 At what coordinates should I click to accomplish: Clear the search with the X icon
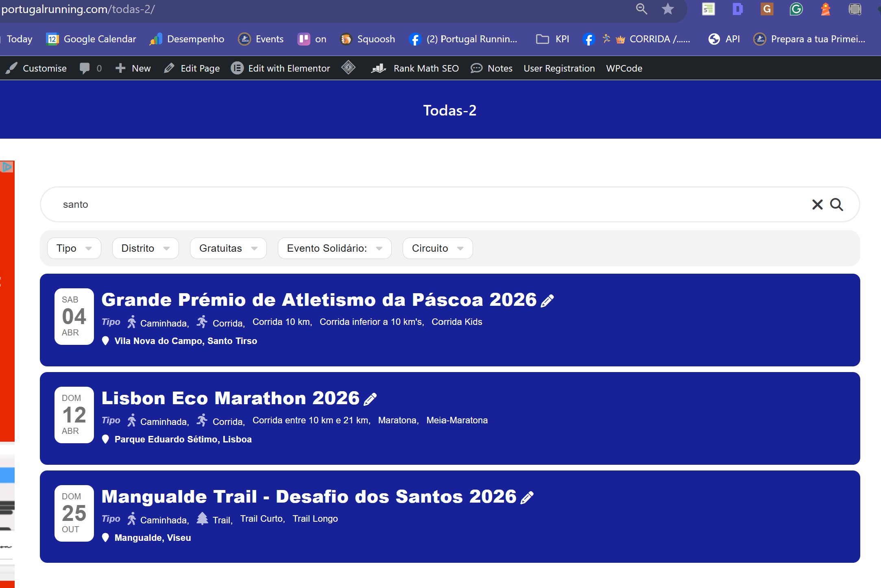tap(817, 205)
